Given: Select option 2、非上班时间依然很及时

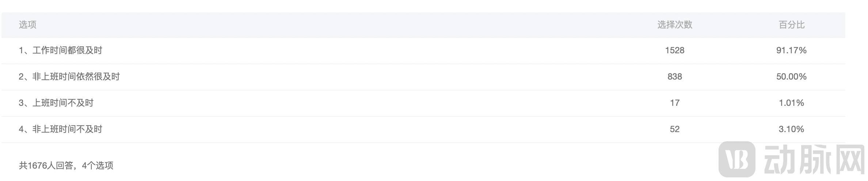Looking at the screenshot, I should 69,77.
